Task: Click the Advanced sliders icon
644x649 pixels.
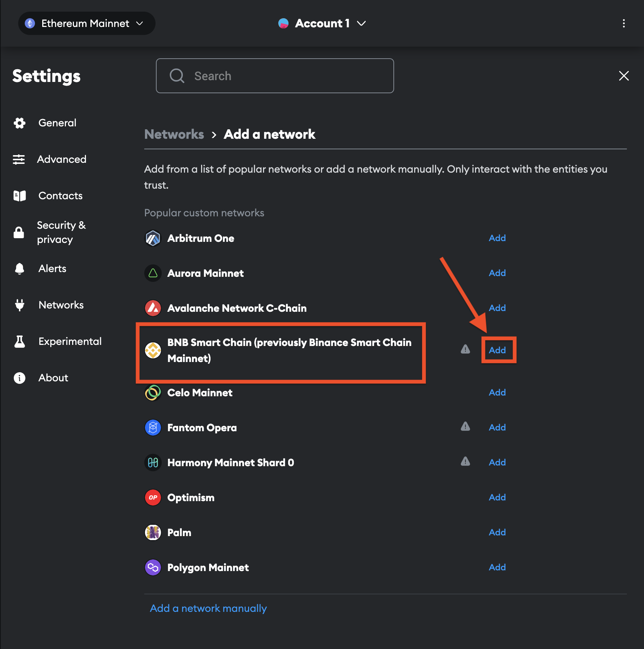Action: (x=19, y=160)
